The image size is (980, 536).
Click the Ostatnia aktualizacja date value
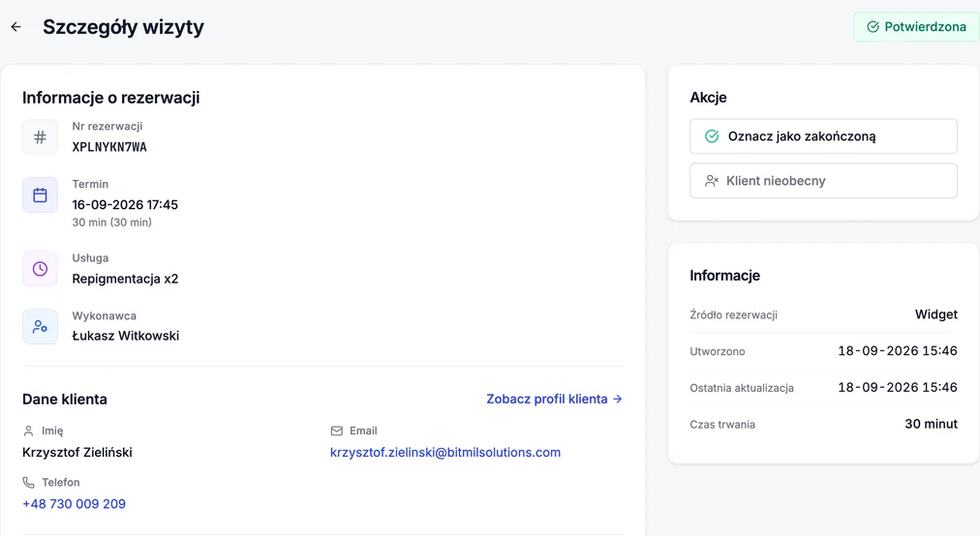[x=898, y=387]
